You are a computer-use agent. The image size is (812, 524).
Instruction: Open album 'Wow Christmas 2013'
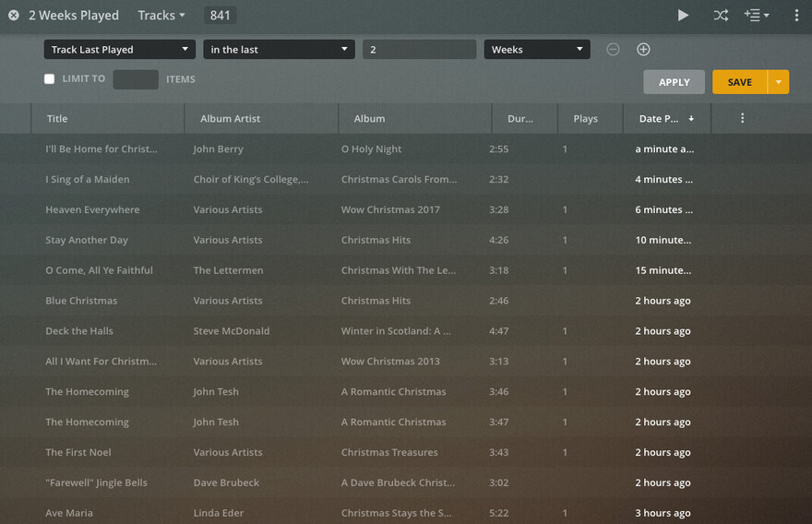[390, 362]
